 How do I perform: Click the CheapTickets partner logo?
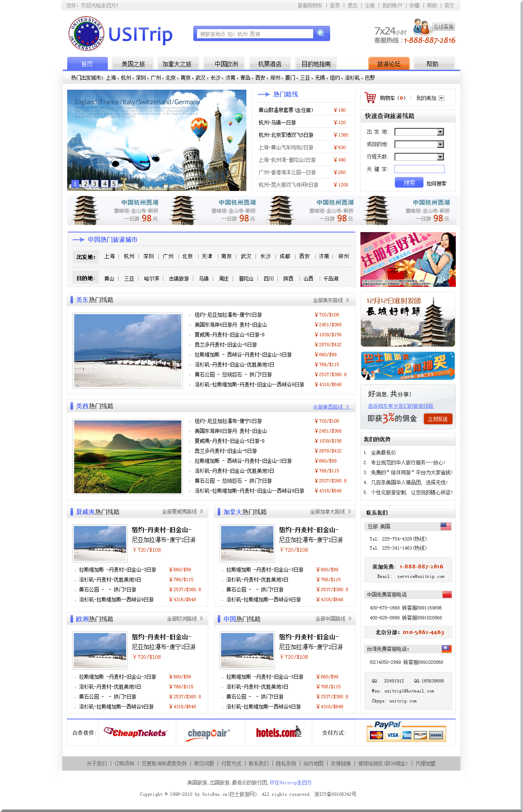pos(136,733)
